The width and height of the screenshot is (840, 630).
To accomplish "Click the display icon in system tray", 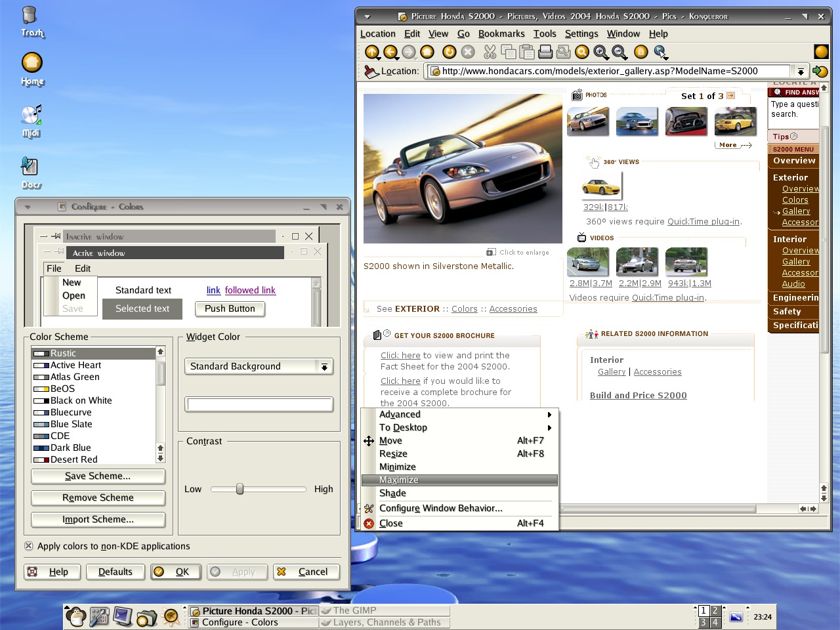I will click(736, 616).
